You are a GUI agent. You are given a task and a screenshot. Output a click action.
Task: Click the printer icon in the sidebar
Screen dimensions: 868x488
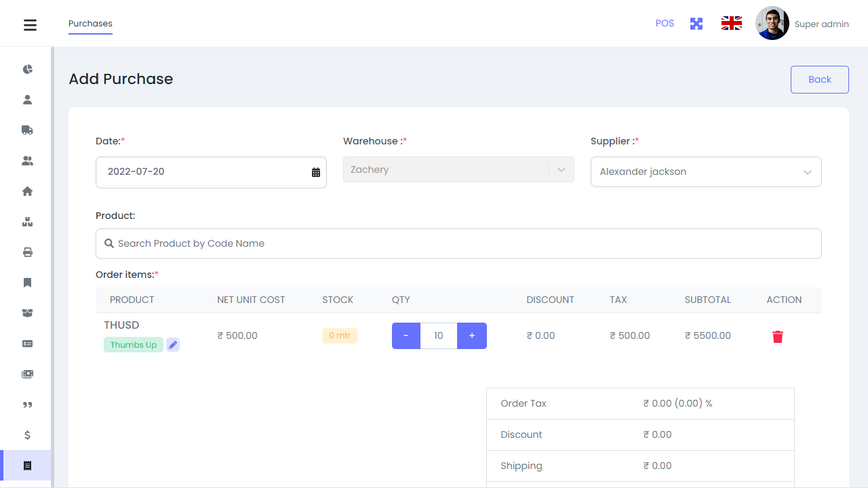tap(27, 252)
